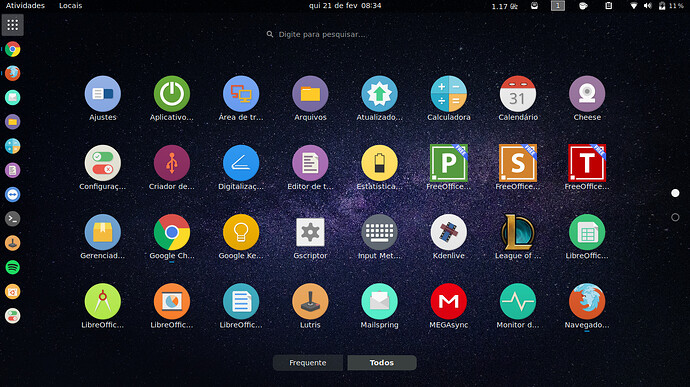Launch the Estatísticas battery app
This screenshot has height=387, width=690.
pos(379,163)
